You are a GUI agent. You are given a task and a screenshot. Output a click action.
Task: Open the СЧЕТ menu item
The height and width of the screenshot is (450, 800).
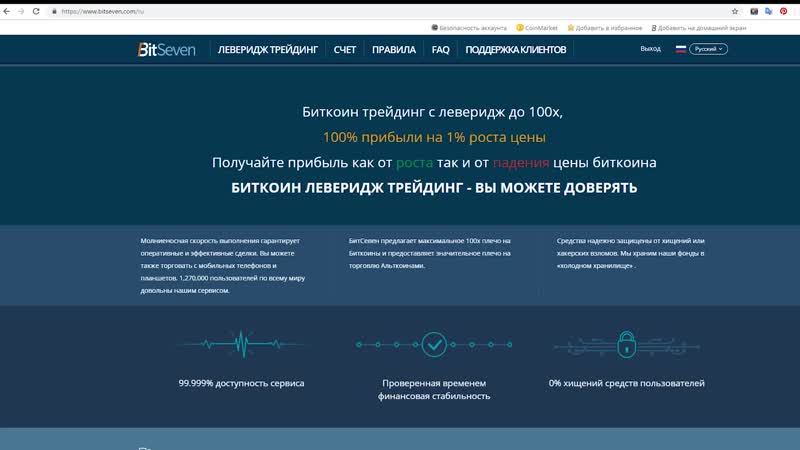(x=344, y=49)
